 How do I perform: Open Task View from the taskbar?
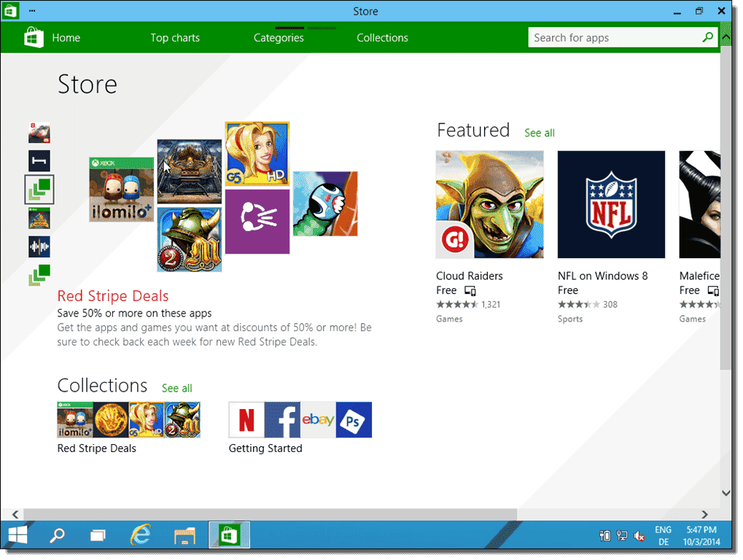[98, 534]
